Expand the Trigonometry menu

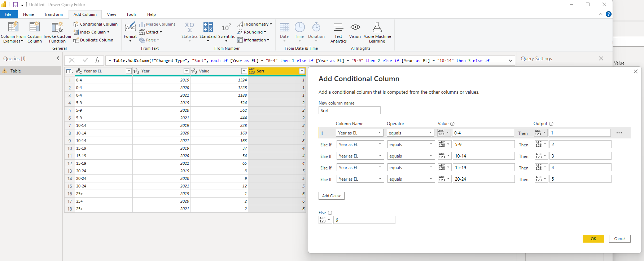tap(254, 24)
